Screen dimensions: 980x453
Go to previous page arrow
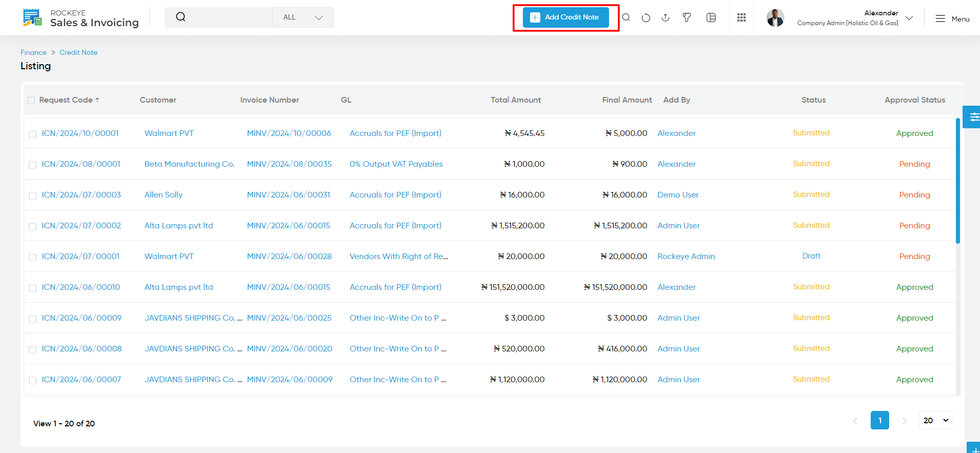(x=855, y=421)
